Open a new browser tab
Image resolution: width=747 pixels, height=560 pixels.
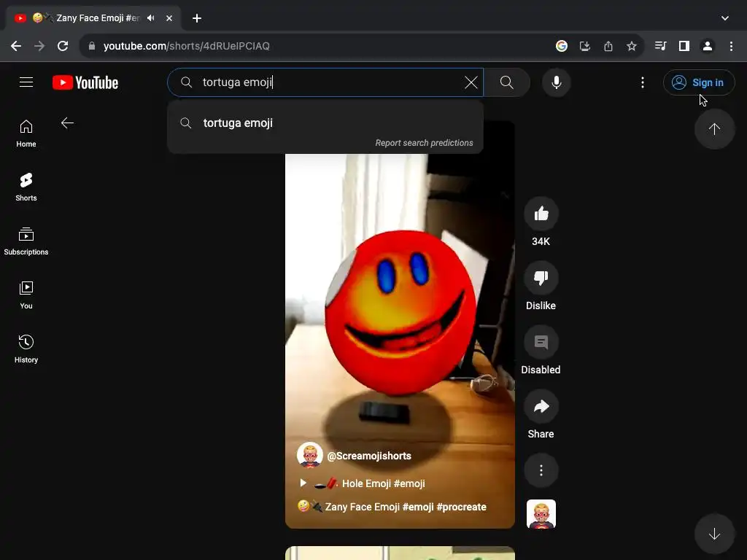pyautogui.click(x=197, y=18)
